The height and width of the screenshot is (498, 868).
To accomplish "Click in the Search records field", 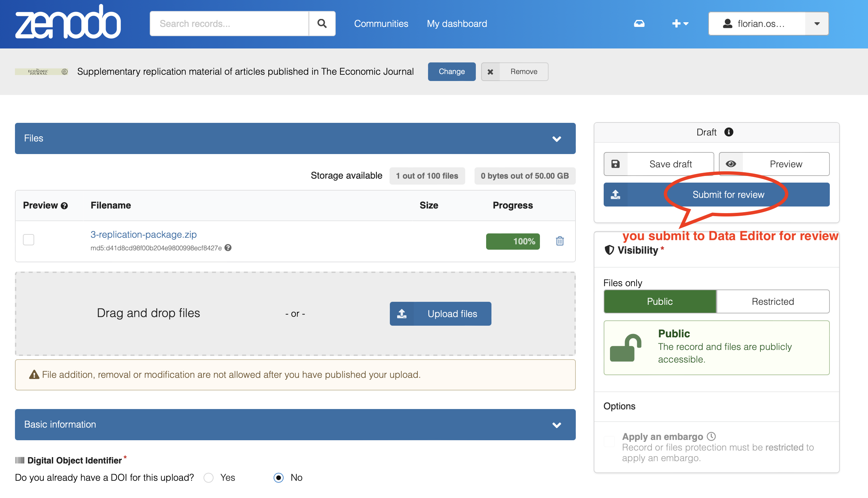I will [229, 24].
